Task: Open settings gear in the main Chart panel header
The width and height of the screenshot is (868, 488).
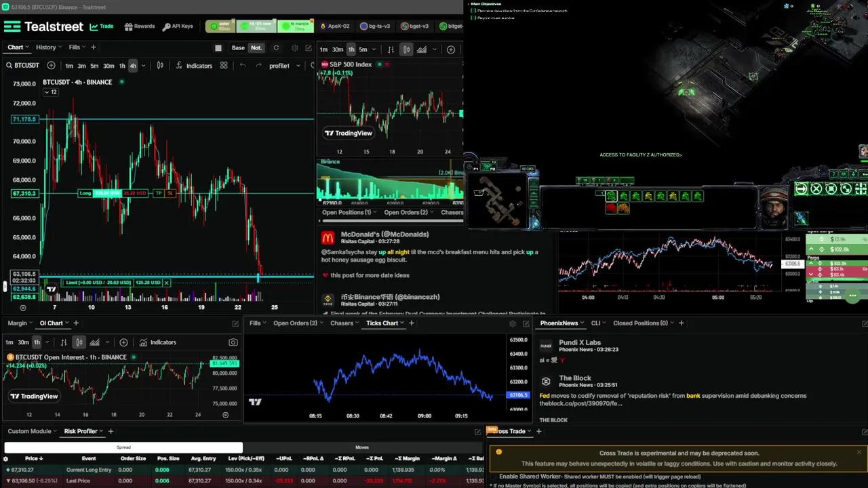Action: [x=294, y=48]
